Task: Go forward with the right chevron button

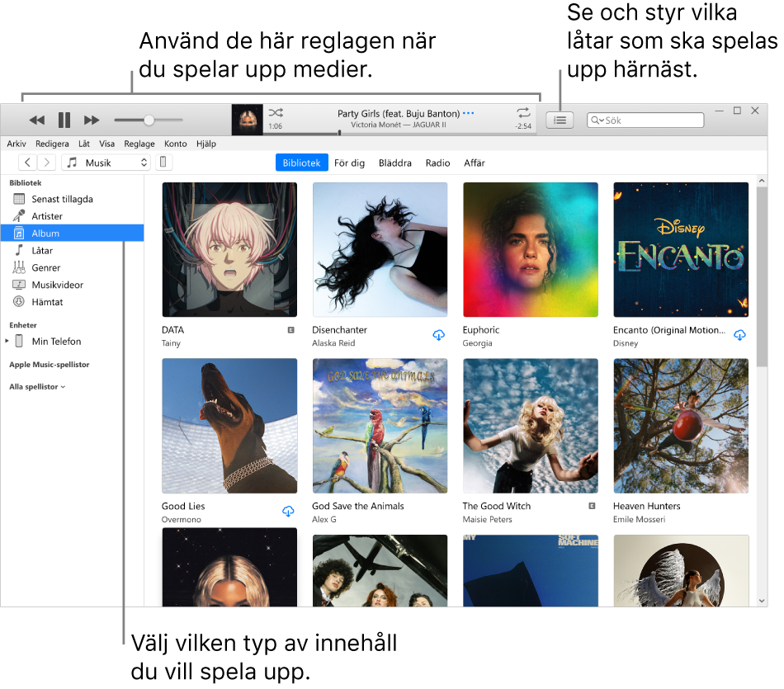Action: 46,163
